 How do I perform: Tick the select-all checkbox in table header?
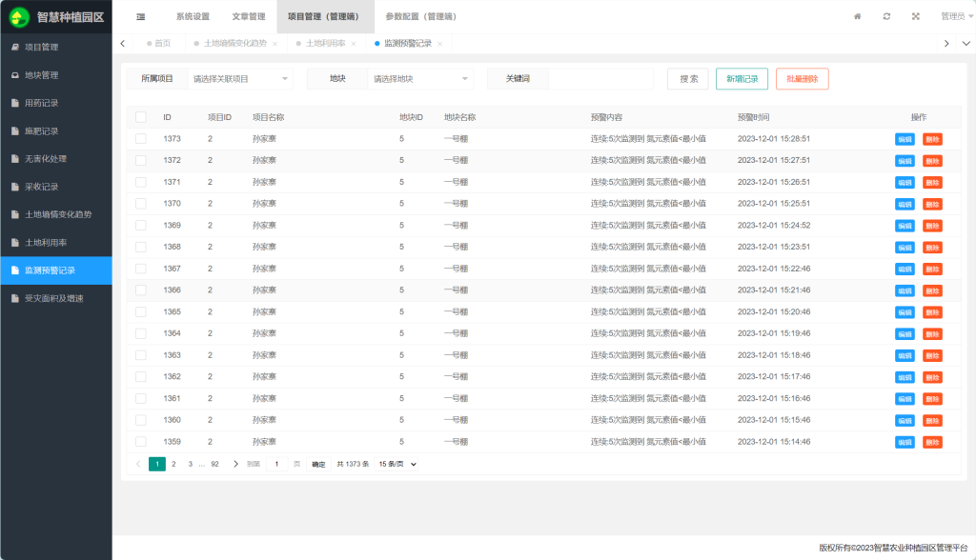coord(141,117)
